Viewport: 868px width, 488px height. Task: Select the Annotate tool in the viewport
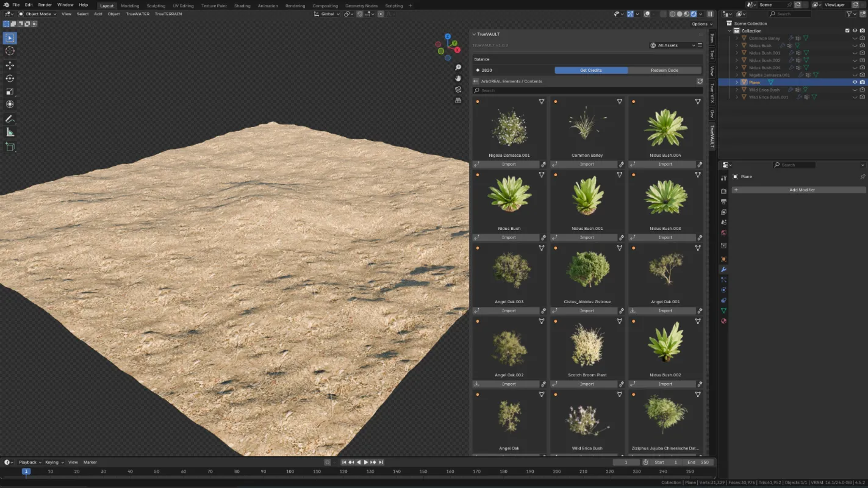[x=9, y=118]
